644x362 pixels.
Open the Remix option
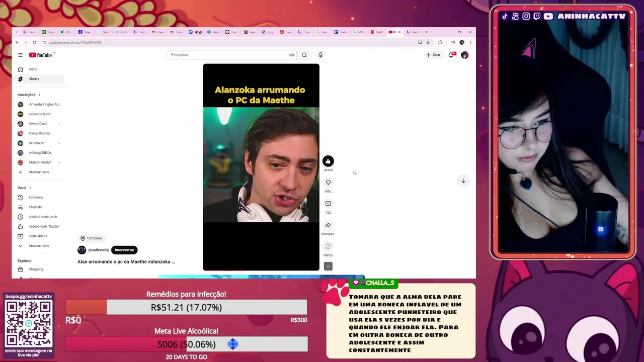(x=328, y=246)
